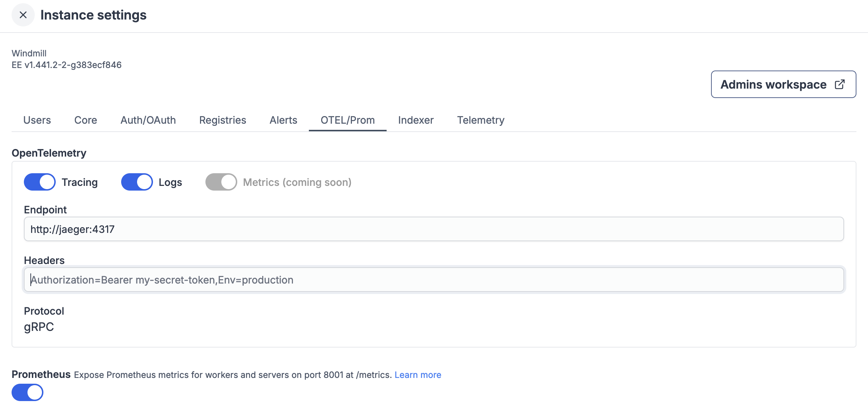This screenshot has height=413, width=868.
Task: Click the Endpoint input field
Action: tap(434, 229)
